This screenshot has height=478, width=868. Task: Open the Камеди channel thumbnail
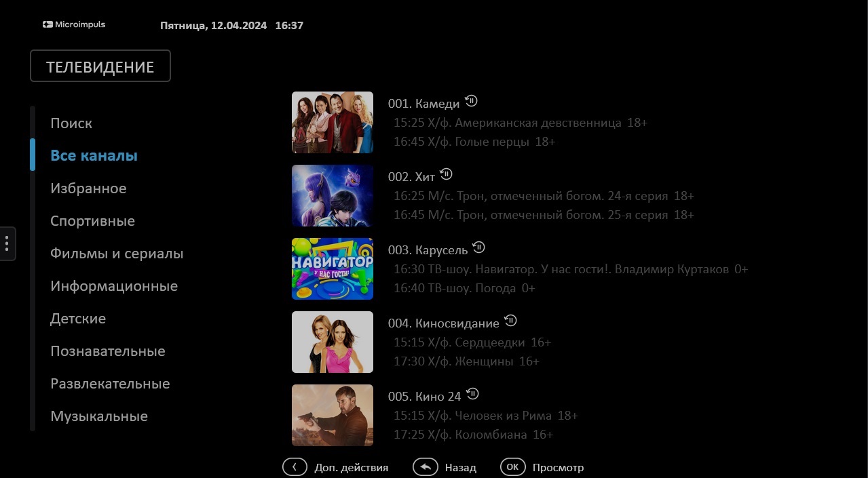[333, 122]
